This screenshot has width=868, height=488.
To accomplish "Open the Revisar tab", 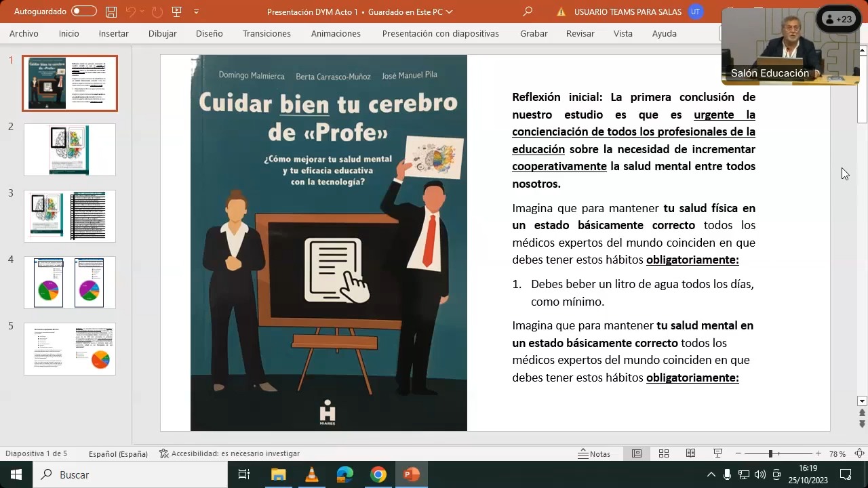I will pos(580,33).
